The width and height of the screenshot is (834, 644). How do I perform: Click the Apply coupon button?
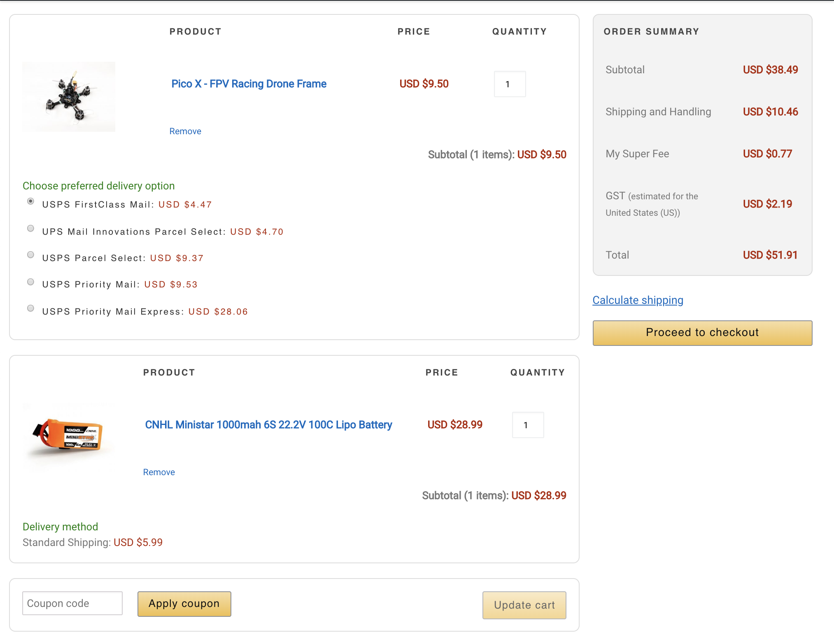[x=184, y=604]
